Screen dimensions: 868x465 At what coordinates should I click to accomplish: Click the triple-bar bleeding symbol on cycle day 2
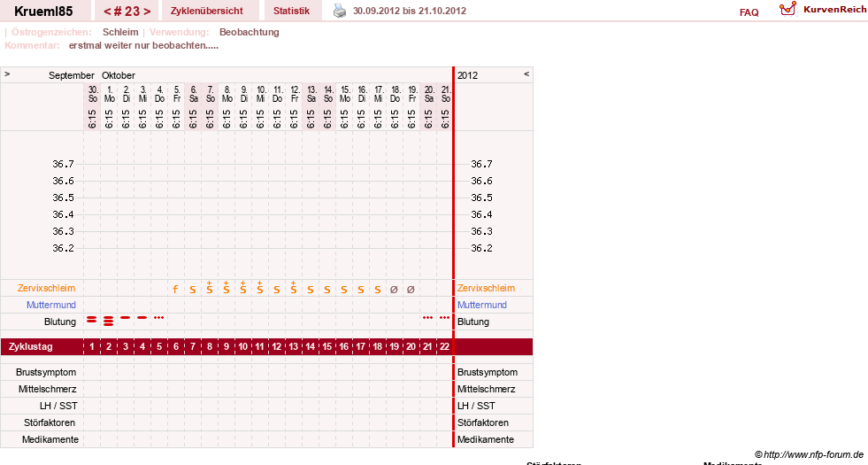coord(109,321)
